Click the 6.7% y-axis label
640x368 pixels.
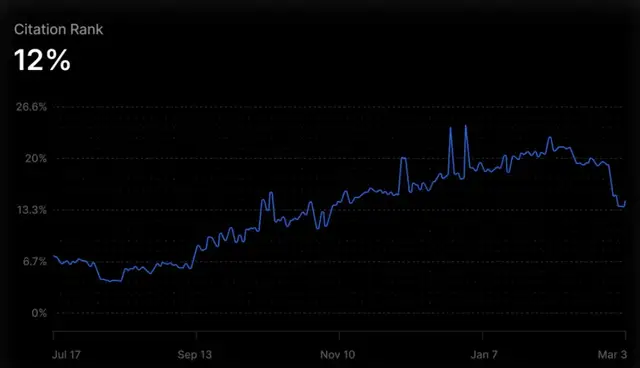click(x=35, y=261)
